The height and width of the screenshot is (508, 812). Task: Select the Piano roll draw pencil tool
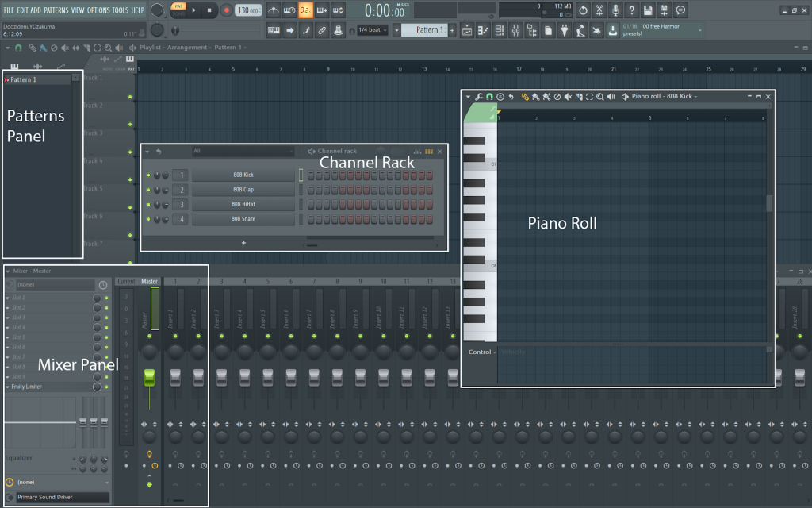[525, 97]
